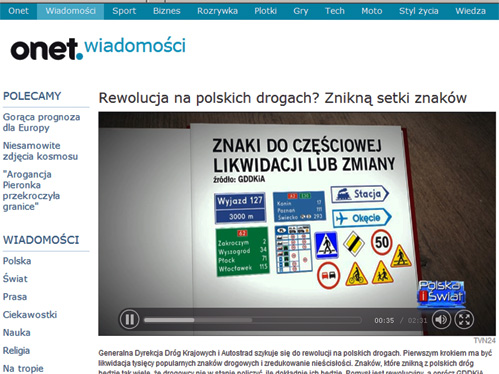Open the Gry section
The height and width of the screenshot is (374, 499).
[301, 11]
